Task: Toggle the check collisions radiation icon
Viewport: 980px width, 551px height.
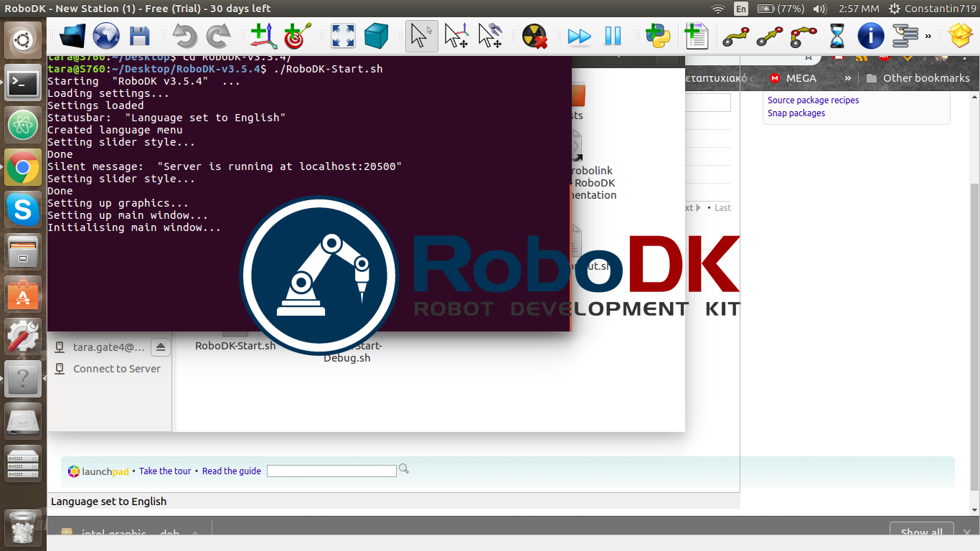Action: [x=534, y=35]
